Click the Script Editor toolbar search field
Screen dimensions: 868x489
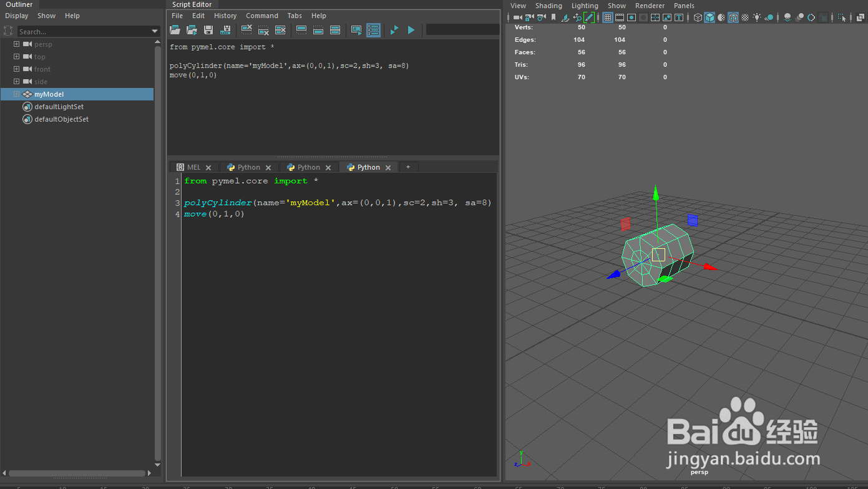tap(462, 29)
